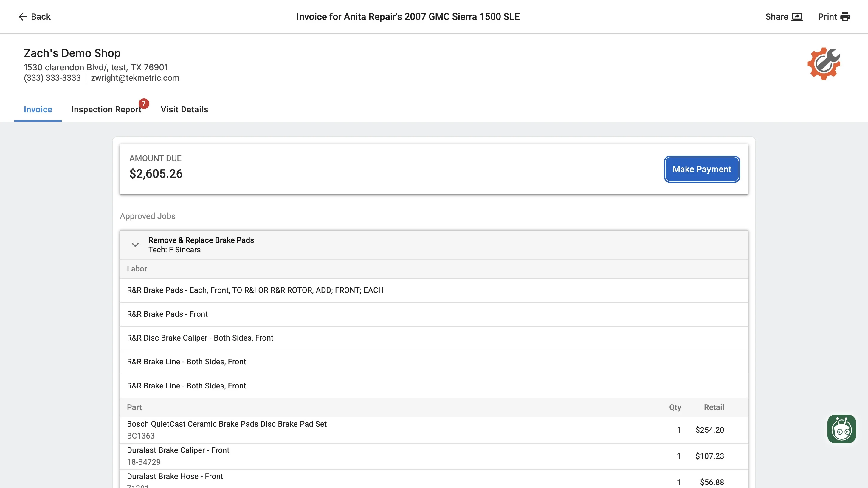Select the Duralast Brake Caliper - Front part
Image resolution: width=868 pixels, height=488 pixels.
pos(178,450)
